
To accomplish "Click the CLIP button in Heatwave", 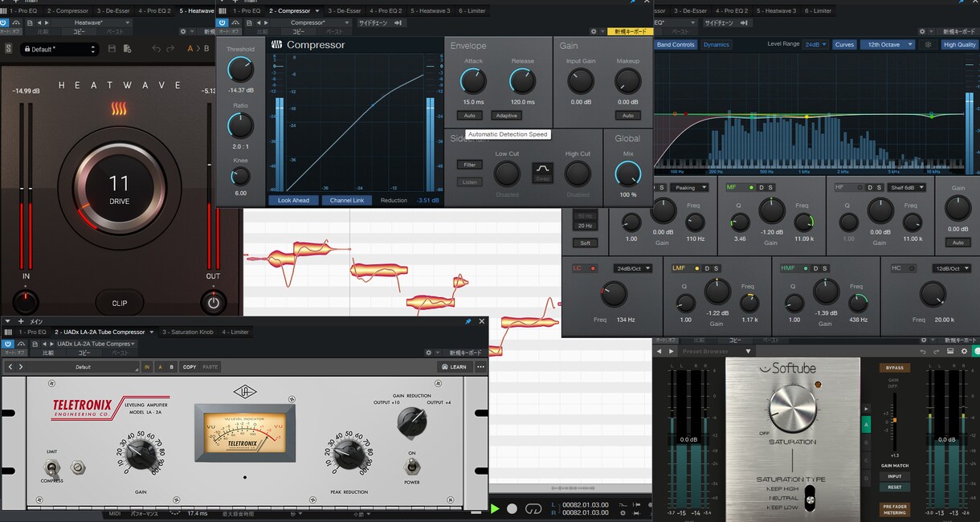I will pos(120,303).
